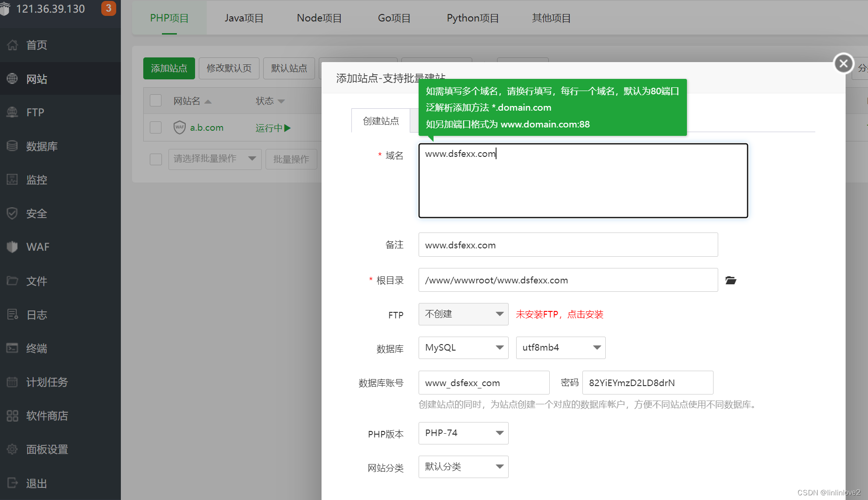
Task: Close the add-site dialog with X
Action: tap(844, 63)
